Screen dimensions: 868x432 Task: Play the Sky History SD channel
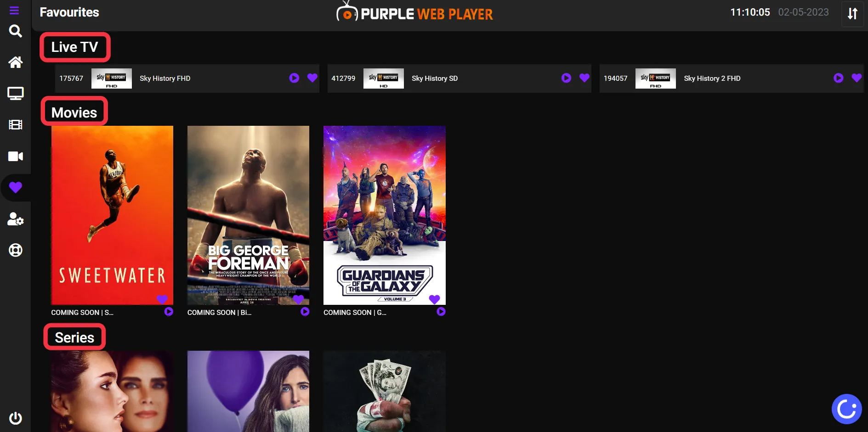(566, 78)
